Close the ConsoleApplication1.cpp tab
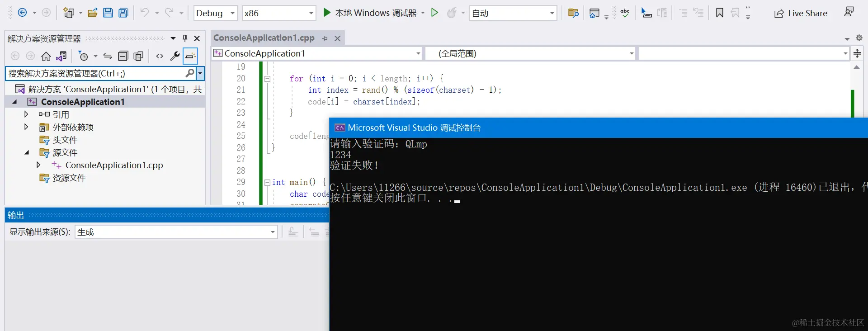This screenshot has width=868, height=331. pyautogui.click(x=337, y=38)
